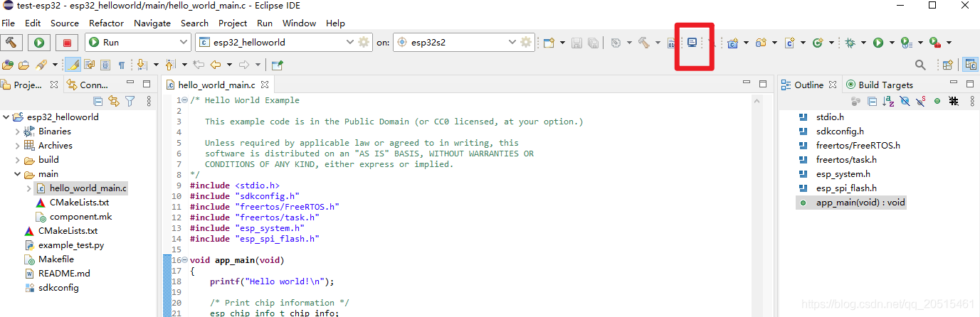Expand the Archives folder
980x317 pixels.
point(17,145)
